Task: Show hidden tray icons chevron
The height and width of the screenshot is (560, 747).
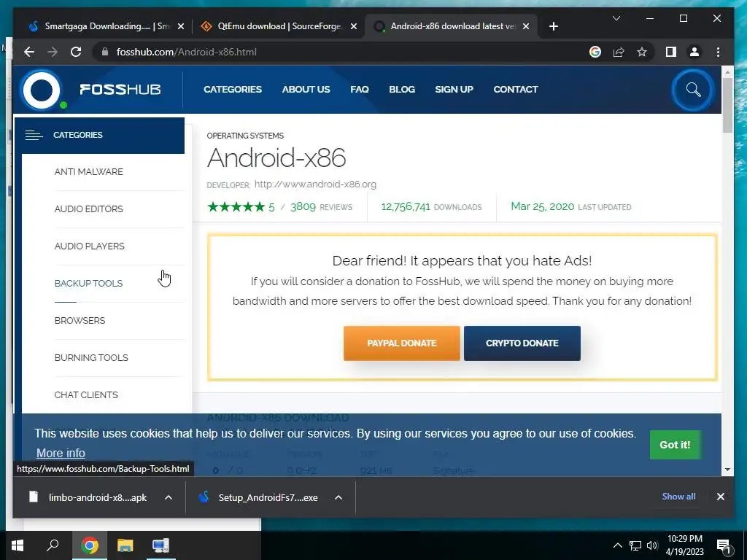Action: 617,545
